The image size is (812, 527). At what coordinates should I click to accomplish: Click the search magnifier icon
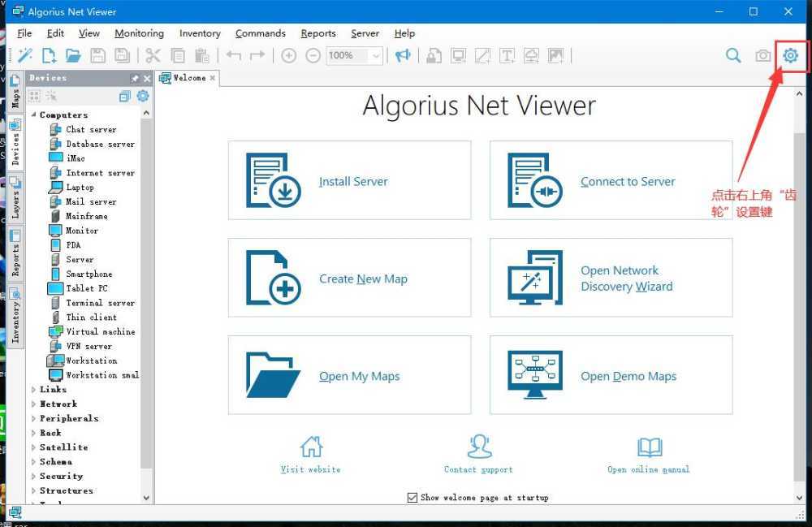pos(732,55)
